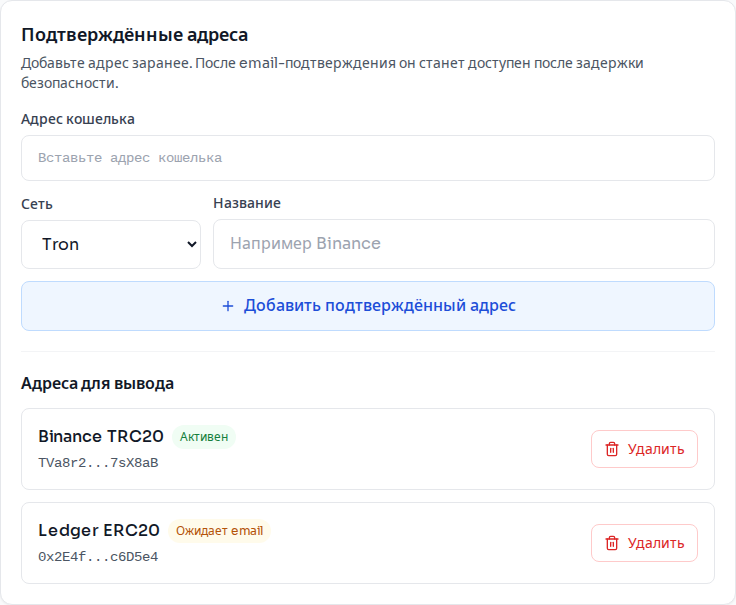
Task: Select address text 0x2E4f...c6D5e4
Action: [x=98, y=557]
